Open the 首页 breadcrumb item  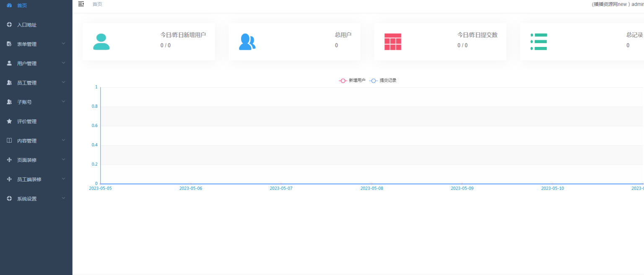point(97,4)
